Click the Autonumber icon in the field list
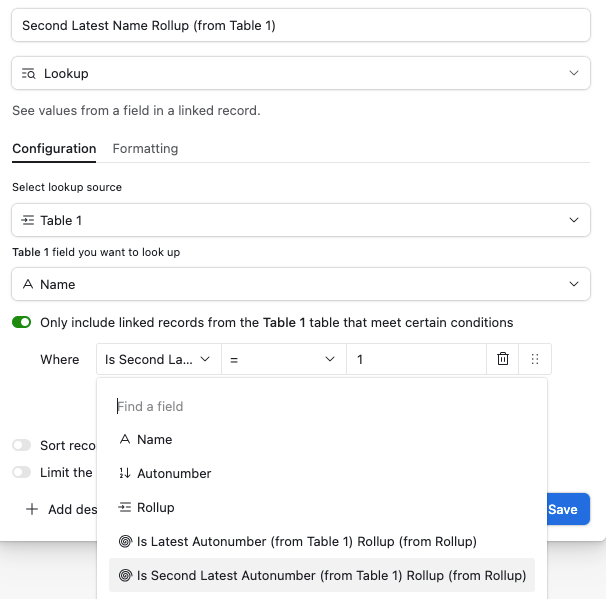 point(125,473)
